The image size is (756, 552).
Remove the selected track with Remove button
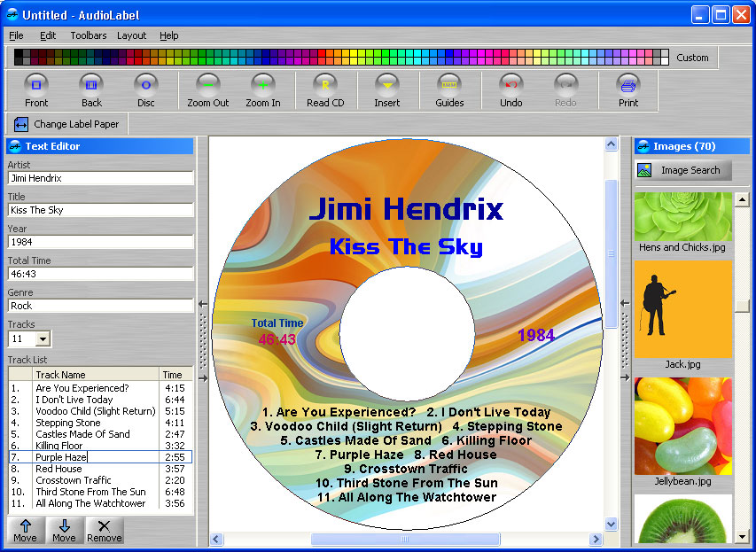(105, 531)
